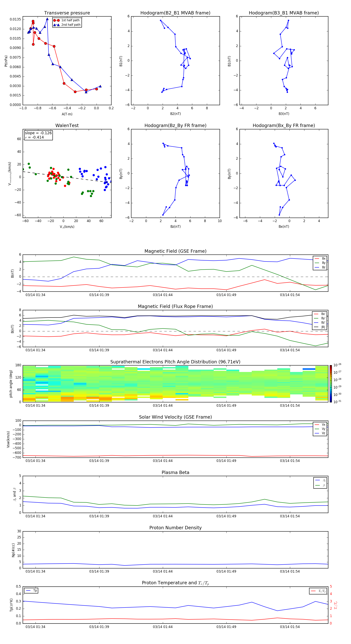Click the "A(T·m)" x-axis label
This screenshot has height=644, width=351.
click(67, 114)
